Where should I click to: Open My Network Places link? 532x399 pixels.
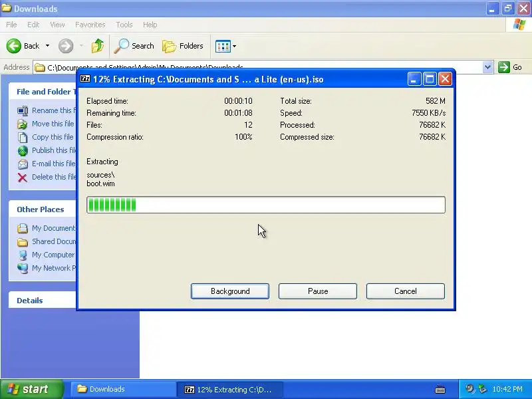[54, 268]
